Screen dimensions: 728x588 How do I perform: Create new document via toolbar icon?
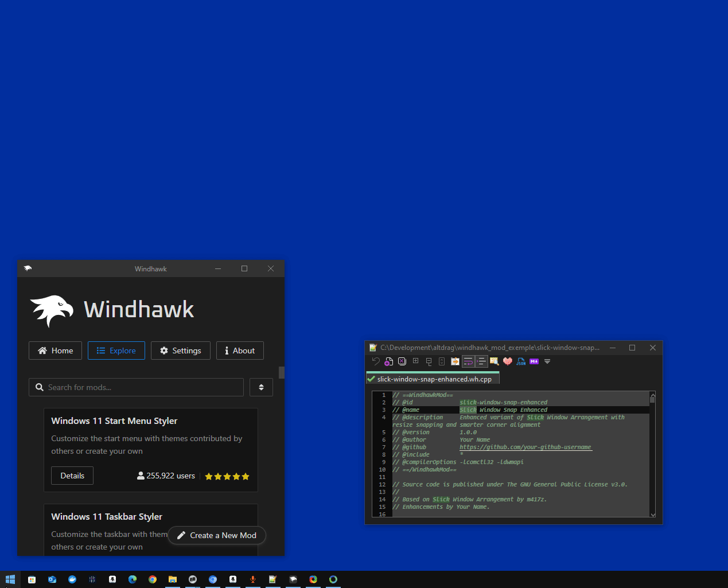pos(389,361)
